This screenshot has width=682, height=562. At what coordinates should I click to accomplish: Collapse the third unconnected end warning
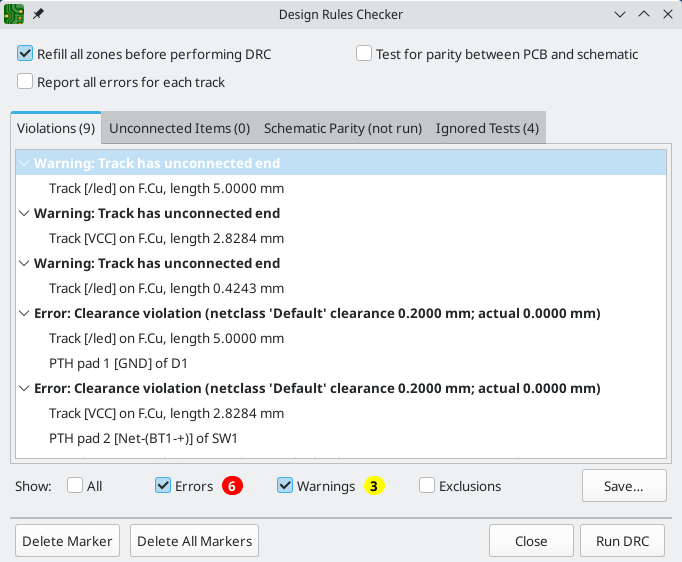pos(24,263)
